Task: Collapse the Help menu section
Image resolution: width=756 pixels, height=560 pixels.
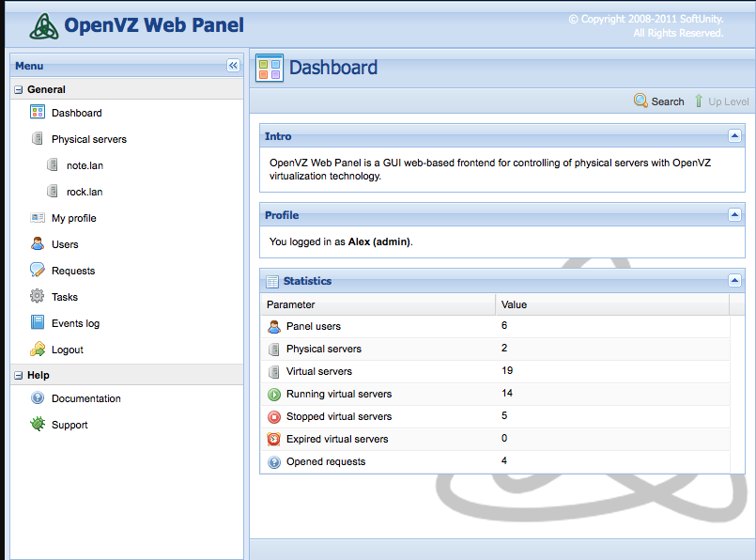Action: 19,375
